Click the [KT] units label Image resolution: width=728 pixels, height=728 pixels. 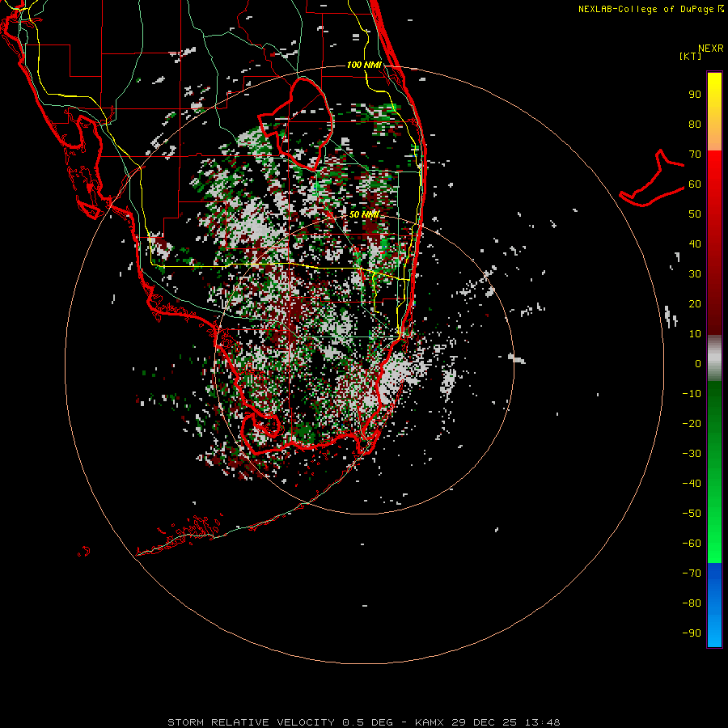pos(691,56)
